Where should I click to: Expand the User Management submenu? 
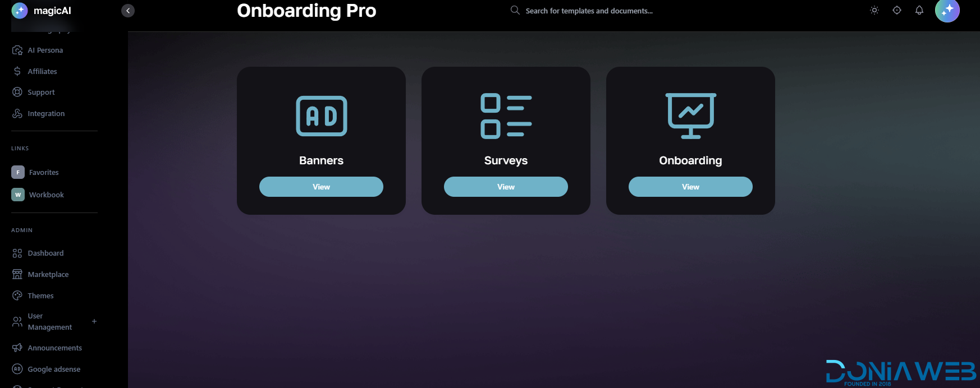(x=94, y=321)
